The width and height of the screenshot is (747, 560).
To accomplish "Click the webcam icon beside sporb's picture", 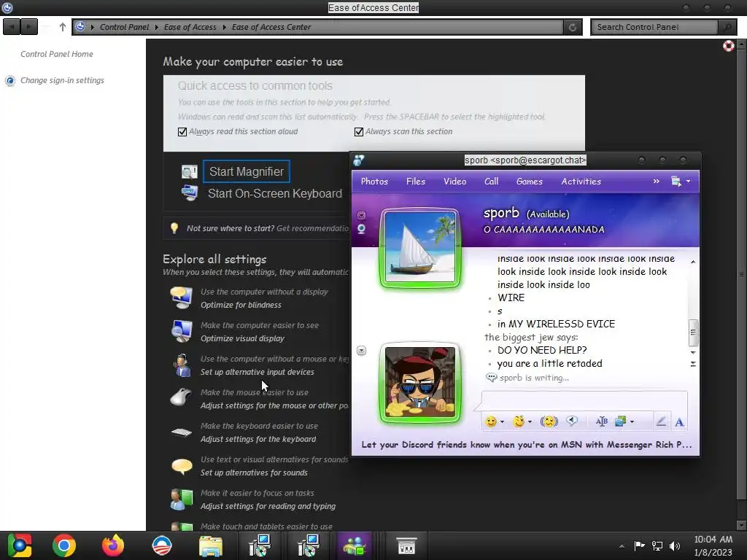I will pyautogui.click(x=362, y=229).
